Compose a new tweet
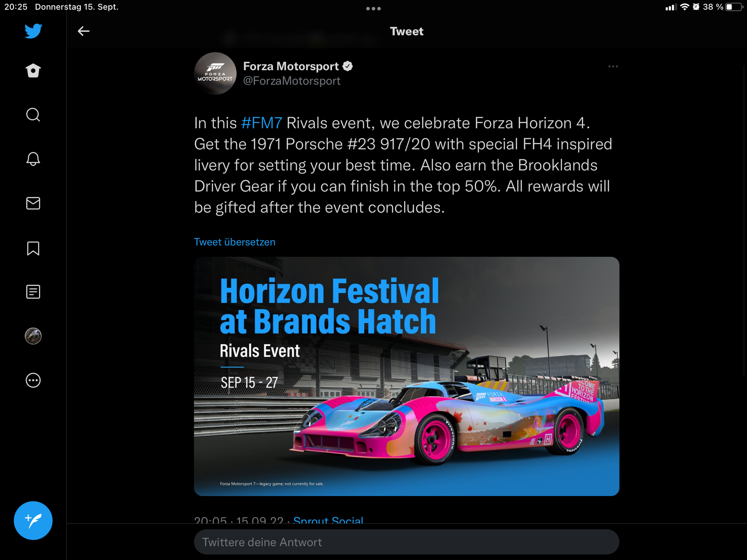 coord(33,520)
